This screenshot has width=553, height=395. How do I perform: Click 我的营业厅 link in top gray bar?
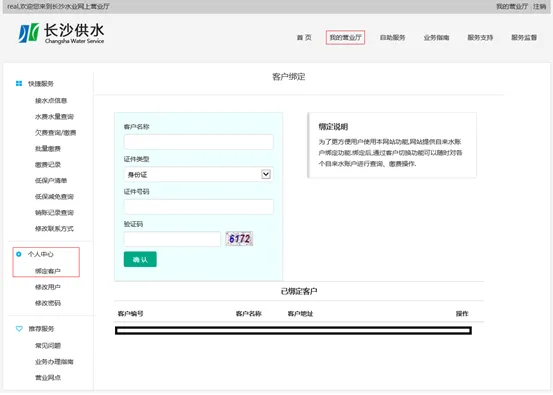pyautogui.click(x=512, y=6)
